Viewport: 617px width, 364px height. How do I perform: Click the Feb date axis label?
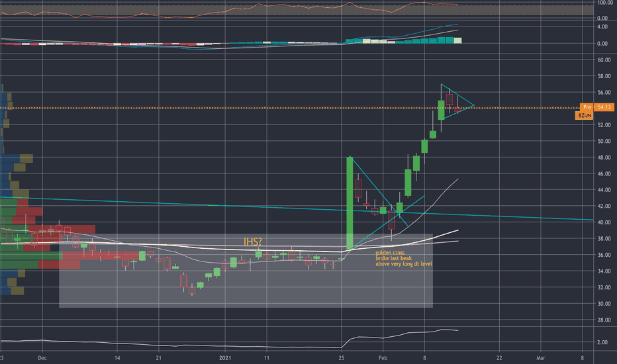383,358
